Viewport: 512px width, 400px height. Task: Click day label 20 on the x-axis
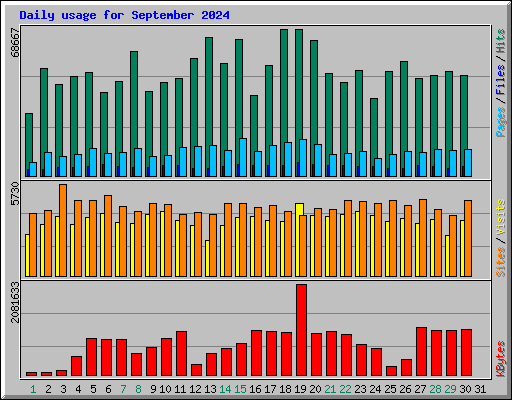(315, 389)
